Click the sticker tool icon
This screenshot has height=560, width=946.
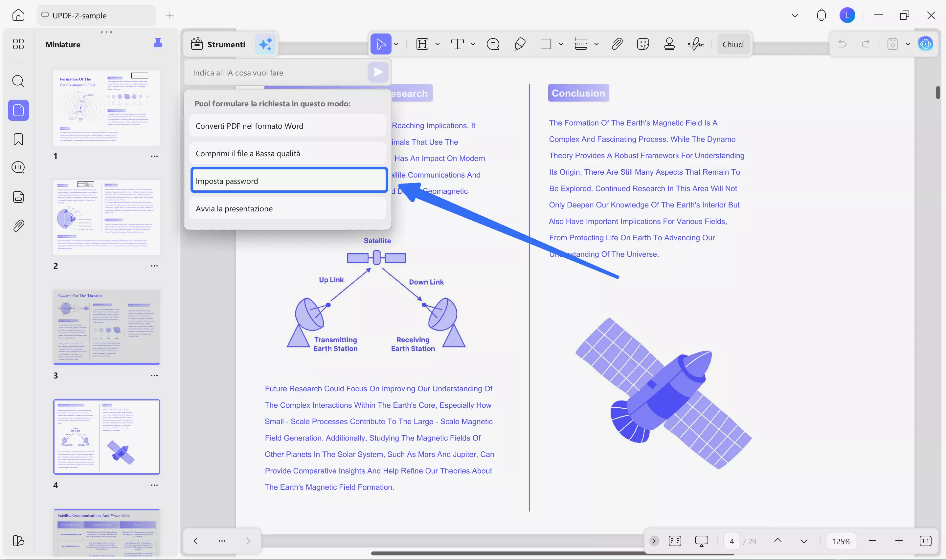point(642,44)
